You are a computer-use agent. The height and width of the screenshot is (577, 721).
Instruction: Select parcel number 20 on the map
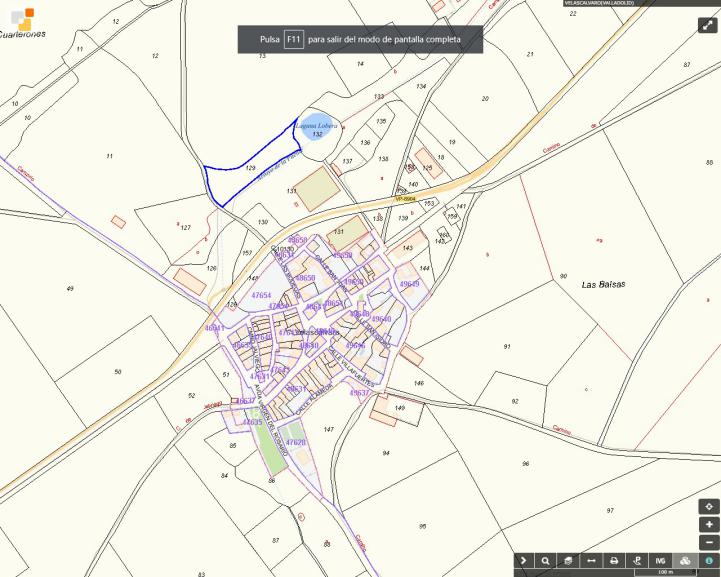tap(485, 98)
